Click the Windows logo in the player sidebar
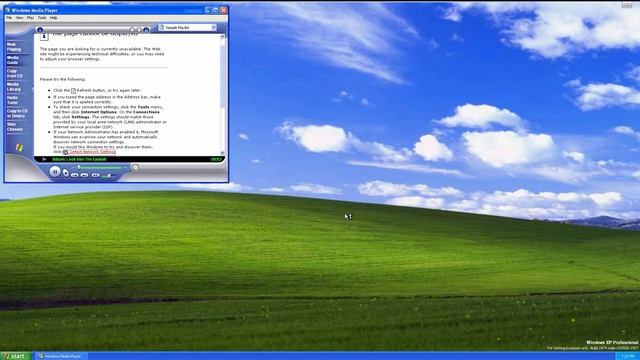The height and width of the screenshot is (360, 640). [19, 148]
